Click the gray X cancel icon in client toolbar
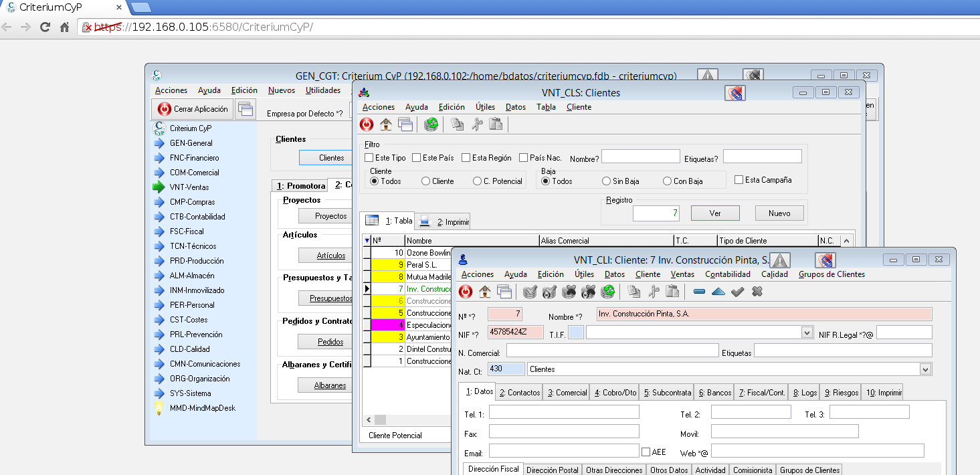 tap(757, 292)
